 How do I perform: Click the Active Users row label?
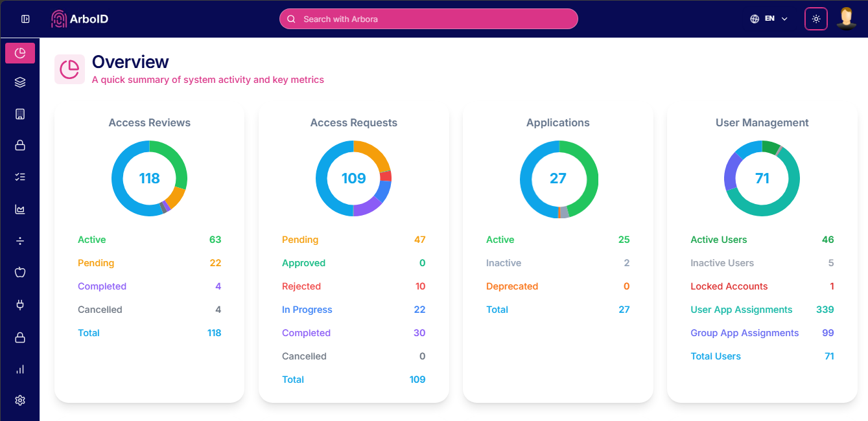tap(719, 240)
